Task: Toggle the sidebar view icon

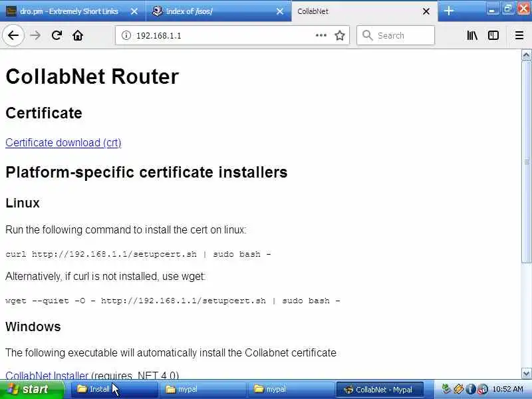Action: [x=493, y=35]
